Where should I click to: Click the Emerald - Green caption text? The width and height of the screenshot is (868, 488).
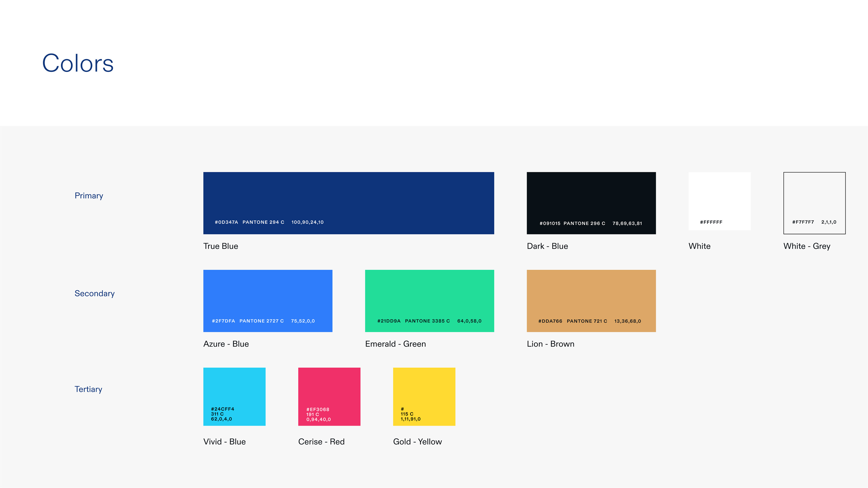coord(395,344)
